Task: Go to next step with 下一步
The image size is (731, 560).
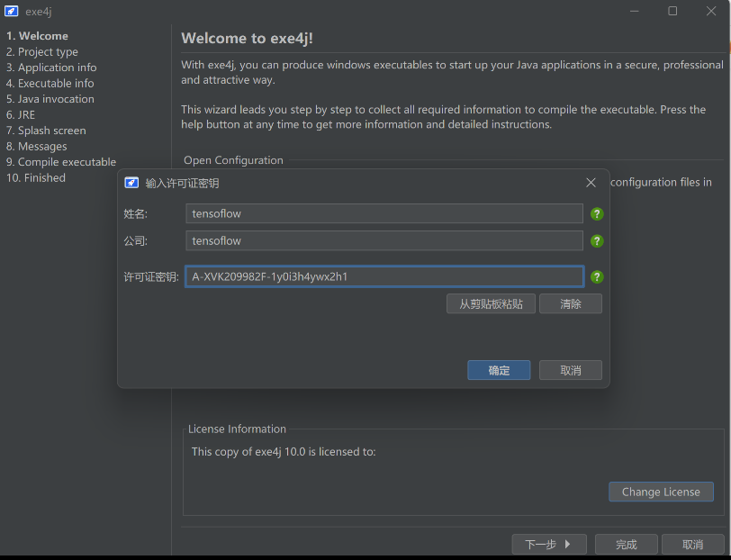Action: coord(549,545)
